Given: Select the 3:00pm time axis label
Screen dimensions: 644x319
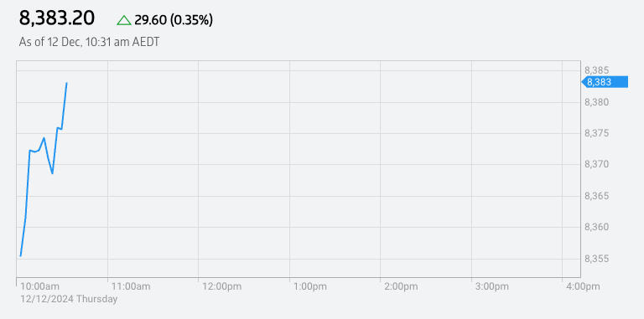Looking at the screenshot, I should click(492, 286).
